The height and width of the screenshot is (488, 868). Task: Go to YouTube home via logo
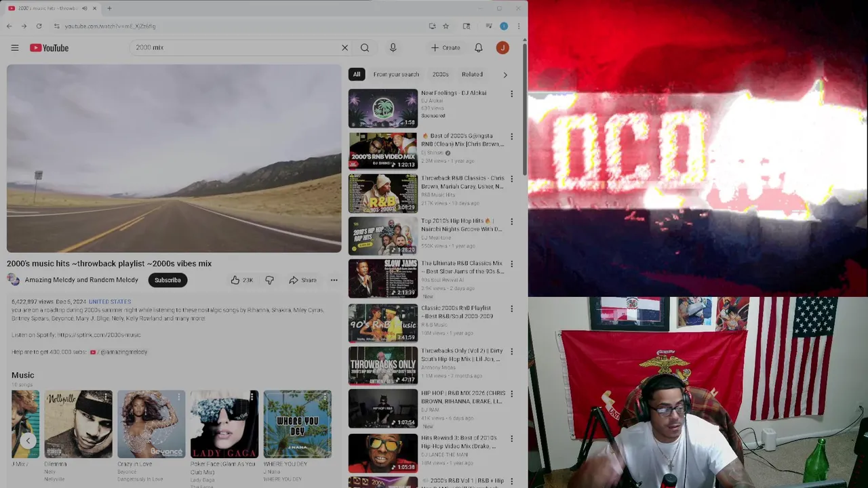click(x=49, y=47)
